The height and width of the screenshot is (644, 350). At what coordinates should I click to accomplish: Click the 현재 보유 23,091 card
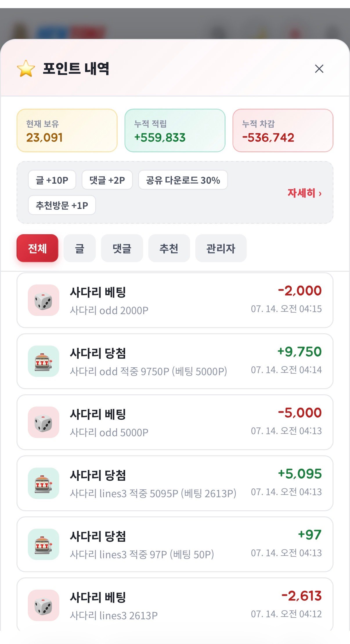[x=67, y=130]
